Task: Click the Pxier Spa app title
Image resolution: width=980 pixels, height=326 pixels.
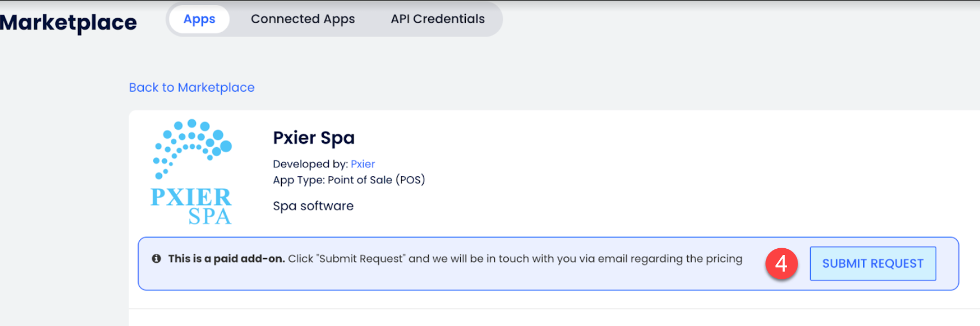Action: click(313, 138)
